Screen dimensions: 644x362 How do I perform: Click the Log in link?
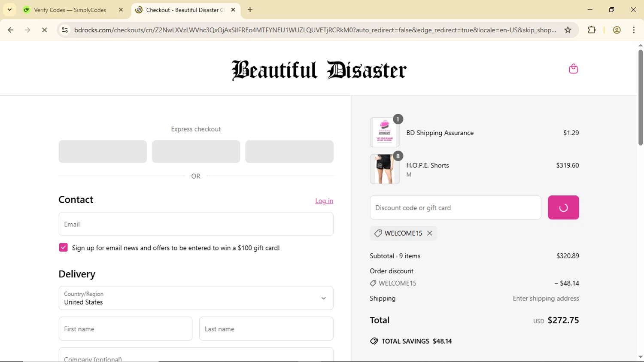click(x=324, y=201)
